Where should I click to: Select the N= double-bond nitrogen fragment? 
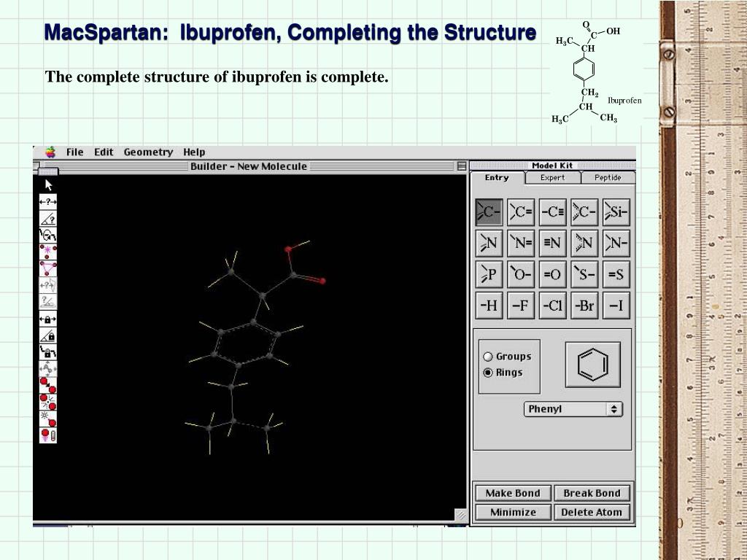point(521,243)
